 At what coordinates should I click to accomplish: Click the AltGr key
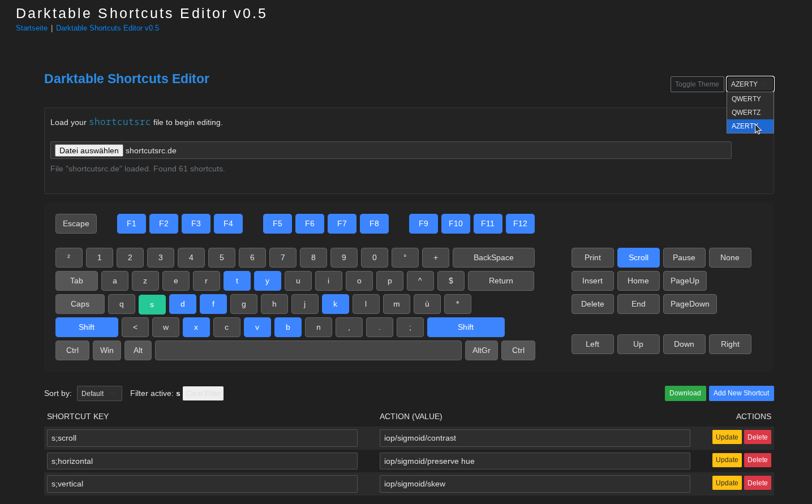(481, 350)
